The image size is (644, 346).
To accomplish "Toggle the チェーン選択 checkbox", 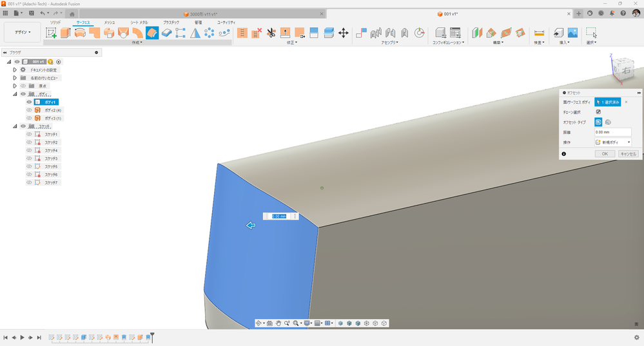I will [598, 111].
